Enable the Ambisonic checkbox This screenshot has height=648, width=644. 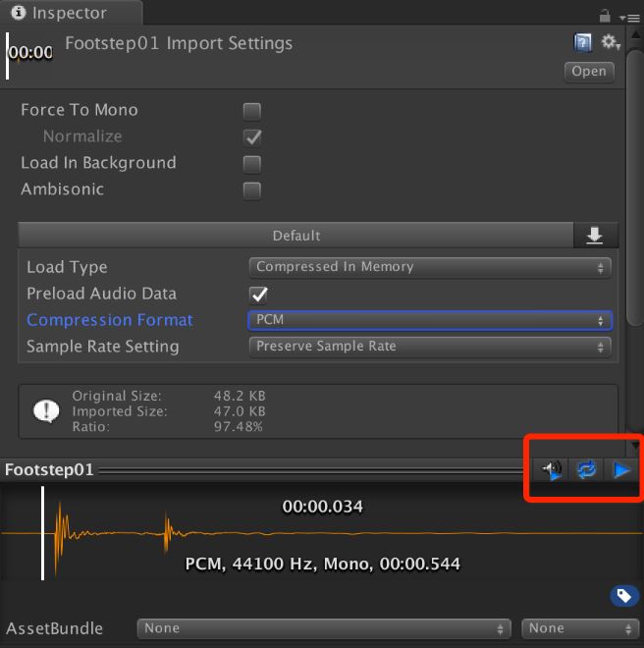pos(252,190)
